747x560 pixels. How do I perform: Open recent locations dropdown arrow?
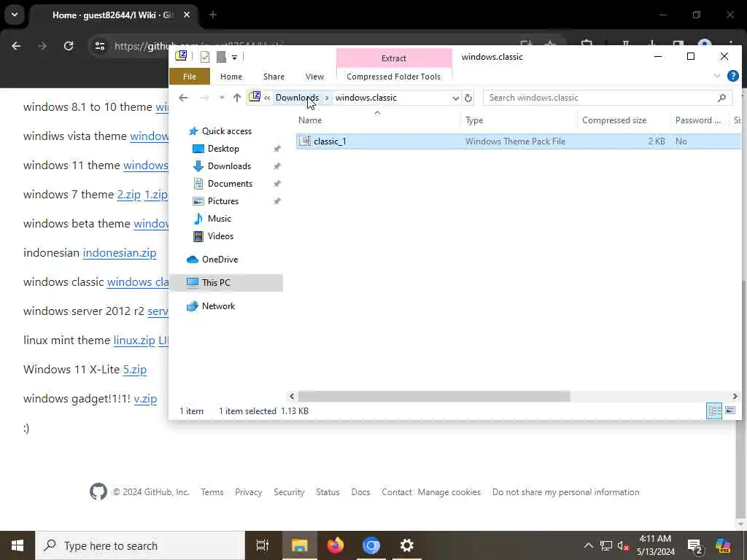point(222,98)
